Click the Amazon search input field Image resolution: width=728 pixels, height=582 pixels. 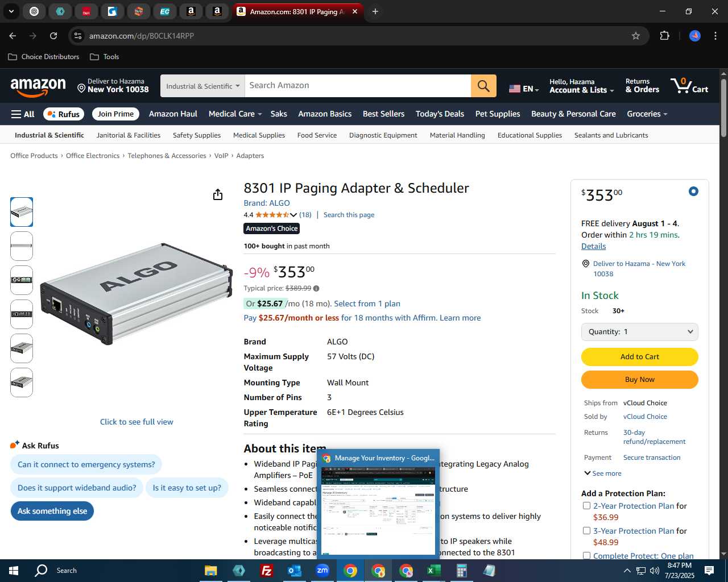pos(358,86)
